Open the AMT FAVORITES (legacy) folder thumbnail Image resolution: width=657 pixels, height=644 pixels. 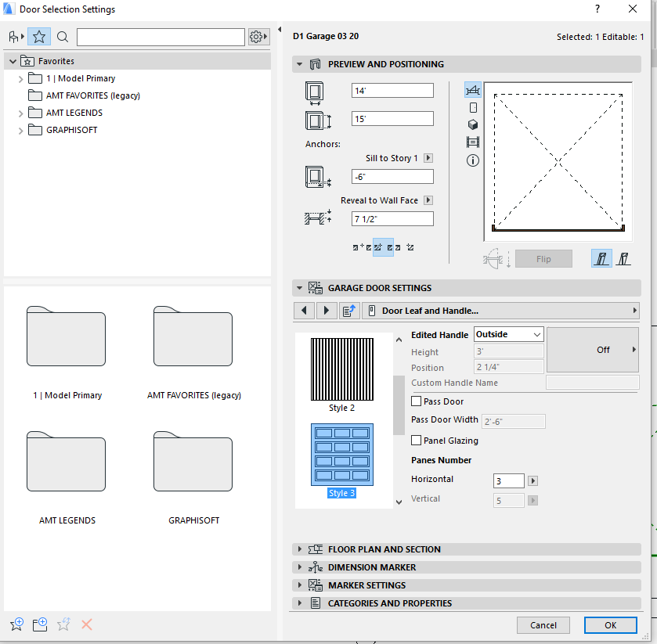coord(193,336)
